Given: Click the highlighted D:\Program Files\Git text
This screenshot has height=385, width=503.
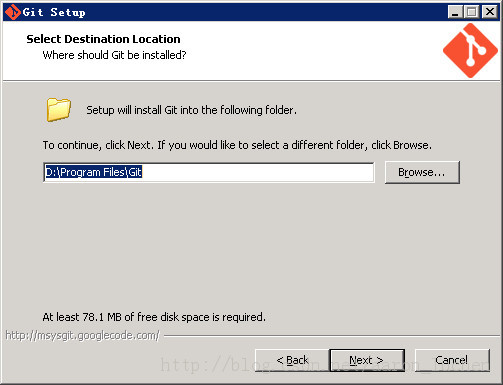Looking at the screenshot, I should point(94,172).
